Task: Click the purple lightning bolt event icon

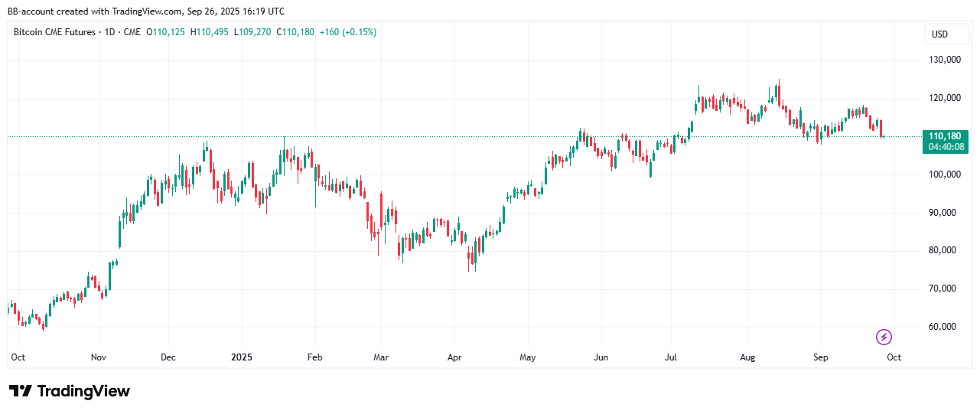Action: point(884,337)
